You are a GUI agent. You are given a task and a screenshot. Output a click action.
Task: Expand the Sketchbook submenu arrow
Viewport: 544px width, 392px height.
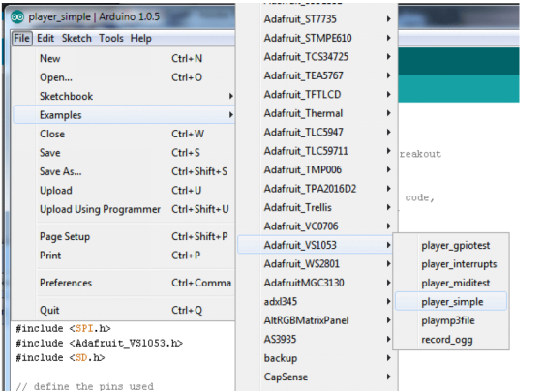[231, 96]
